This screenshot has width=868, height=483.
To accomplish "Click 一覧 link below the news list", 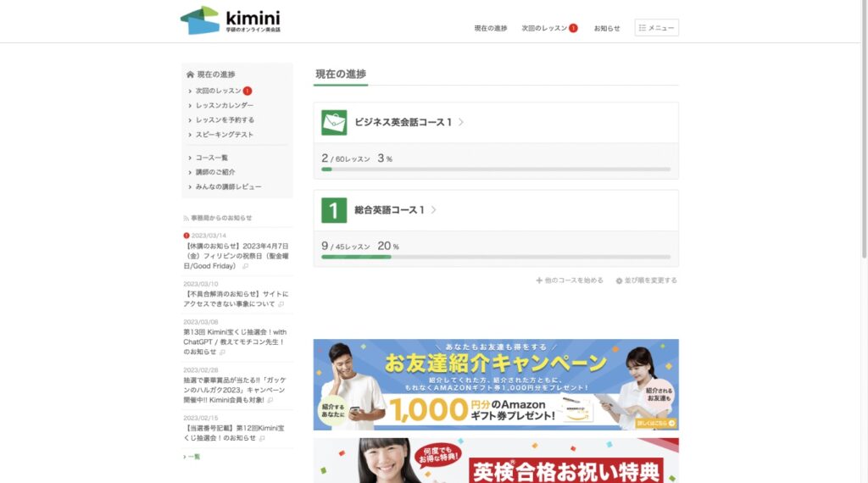I will 193,457.
